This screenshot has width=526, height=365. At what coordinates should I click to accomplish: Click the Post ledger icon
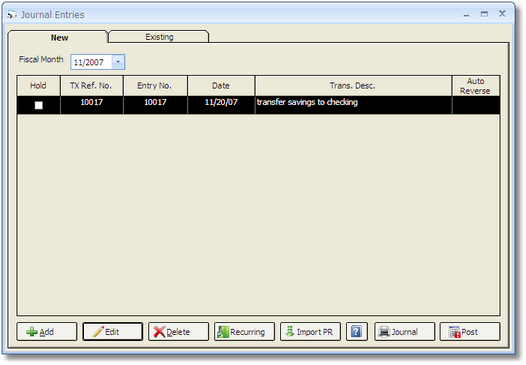[455, 332]
